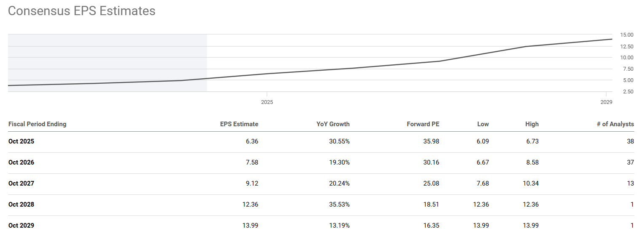Click the Consensus EPS Estimates heading
The image size is (644, 239).
pyautogui.click(x=82, y=11)
